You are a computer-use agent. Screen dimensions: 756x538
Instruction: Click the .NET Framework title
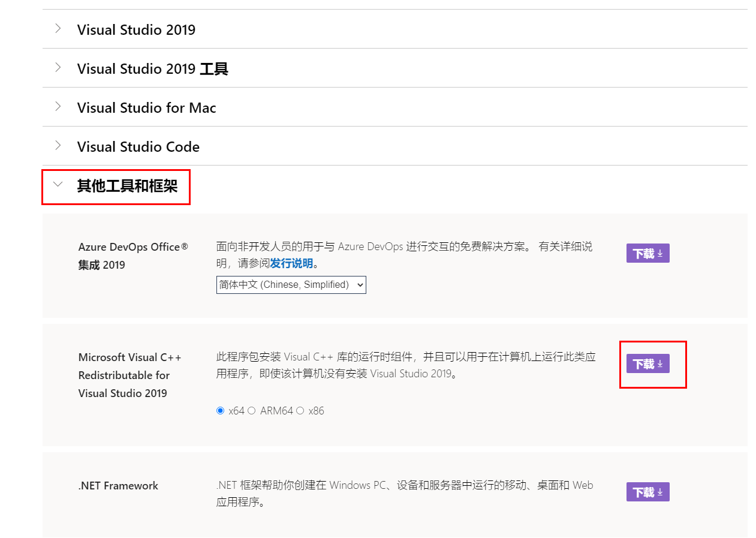[118, 486]
